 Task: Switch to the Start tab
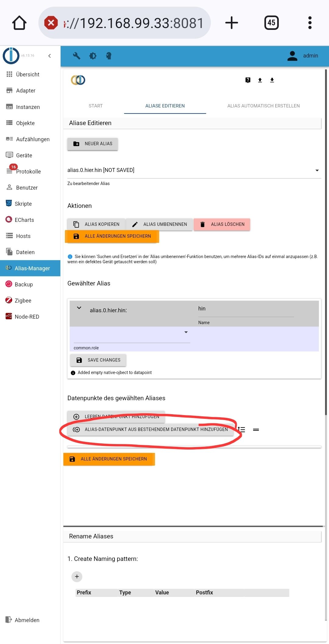tap(96, 106)
